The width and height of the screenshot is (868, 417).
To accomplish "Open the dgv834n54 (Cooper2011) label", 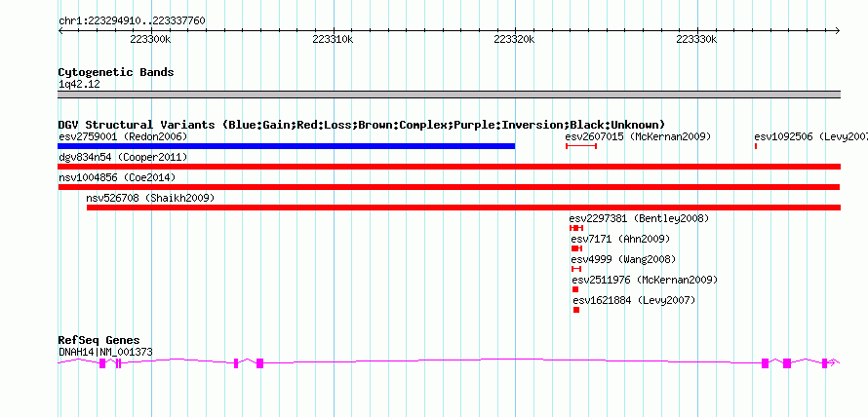I will 123,157.
